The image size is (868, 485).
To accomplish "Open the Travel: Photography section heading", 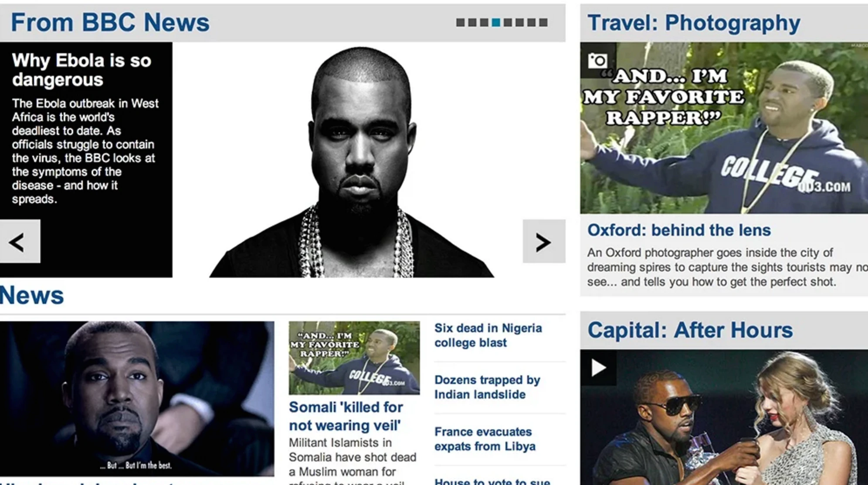I will pyautogui.click(x=694, y=23).
